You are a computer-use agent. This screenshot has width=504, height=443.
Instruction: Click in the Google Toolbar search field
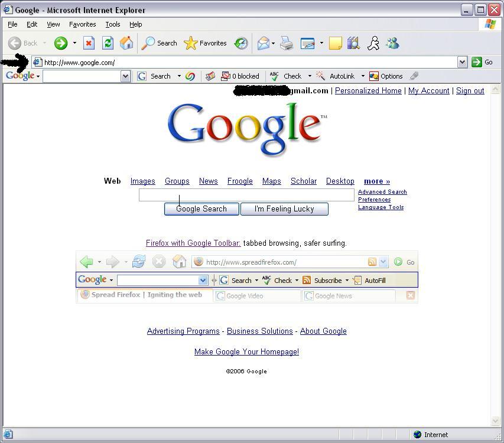pos(82,76)
